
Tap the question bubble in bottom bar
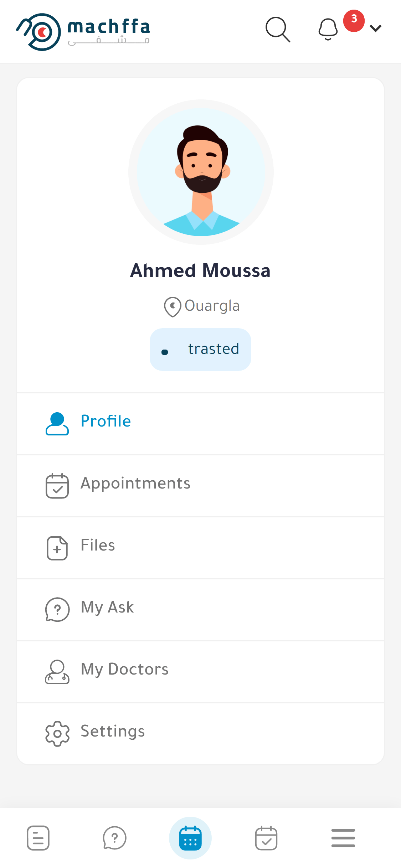(114, 838)
